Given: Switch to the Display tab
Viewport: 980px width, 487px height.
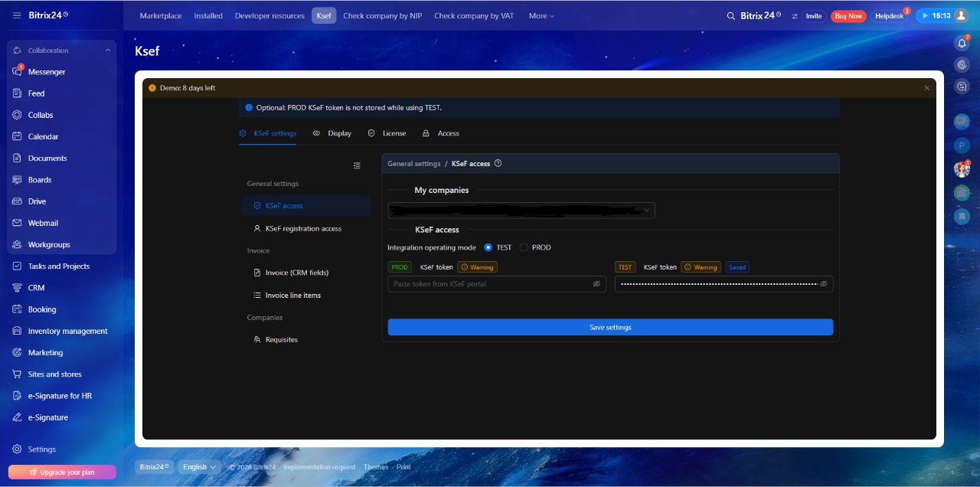Looking at the screenshot, I should [x=332, y=133].
